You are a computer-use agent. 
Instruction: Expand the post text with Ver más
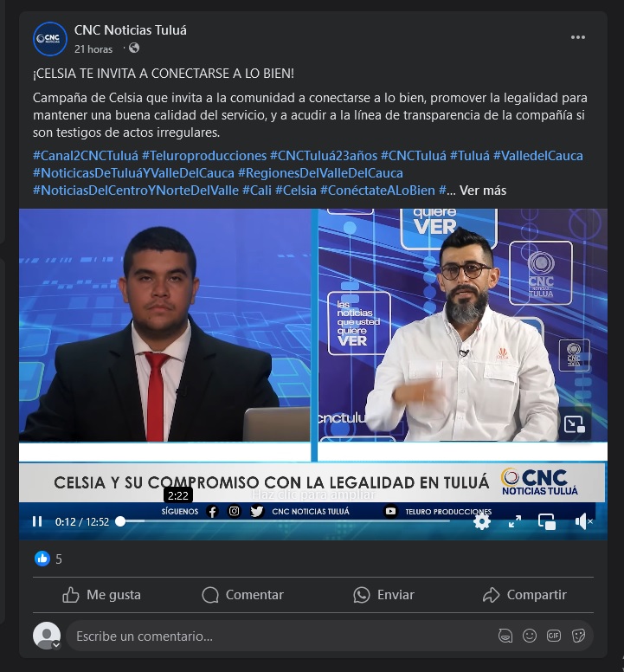(483, 191)
